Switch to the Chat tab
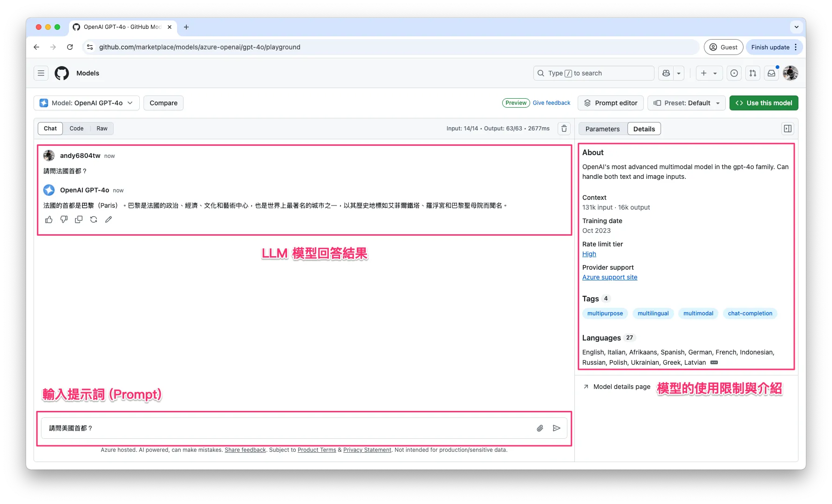Image resolution: width=832 pixels, height=504 pixels. [50, 129]
